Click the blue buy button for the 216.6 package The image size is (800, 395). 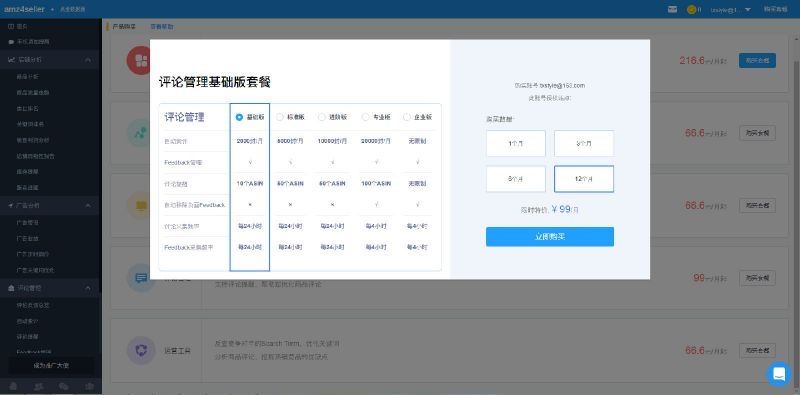point(757,60)
